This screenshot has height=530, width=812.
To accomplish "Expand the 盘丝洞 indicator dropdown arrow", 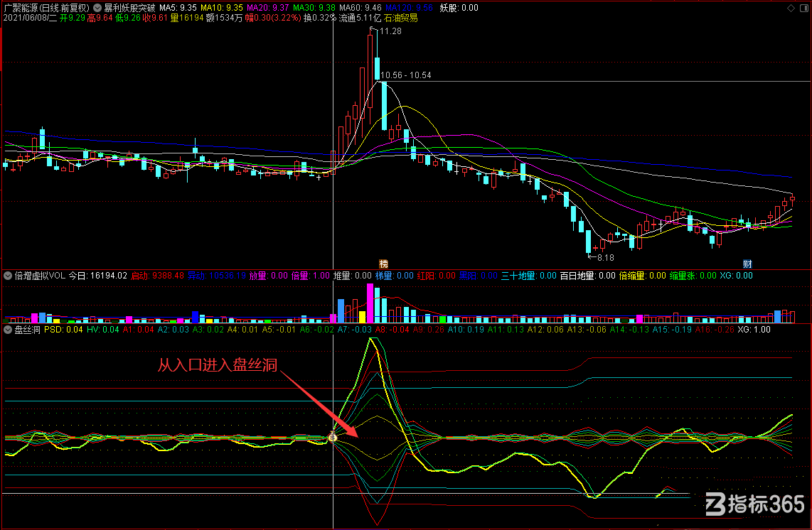I will (8, 330).
